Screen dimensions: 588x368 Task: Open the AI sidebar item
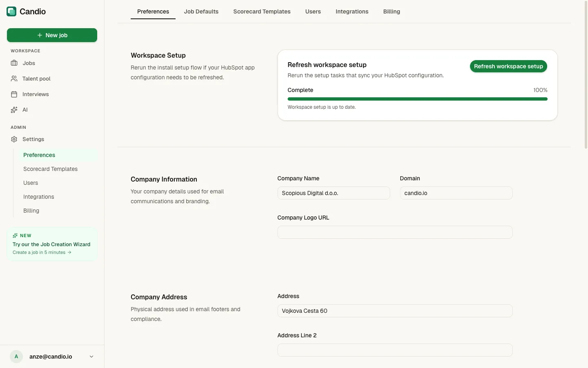[52, 110]
